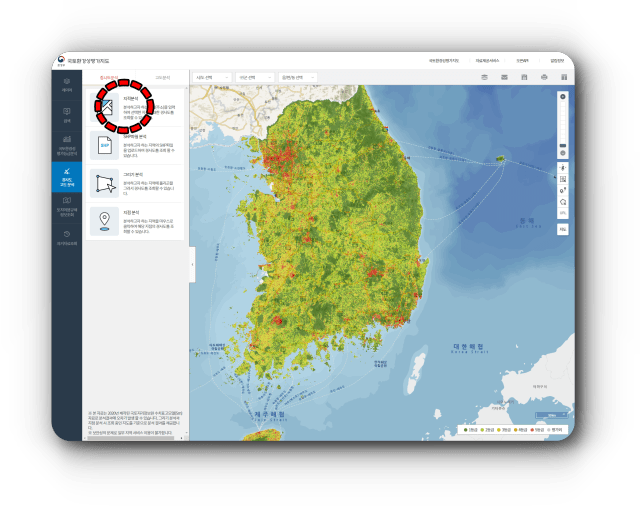Open the land map section in sidebar
The image size is (640, 506).
67,206
